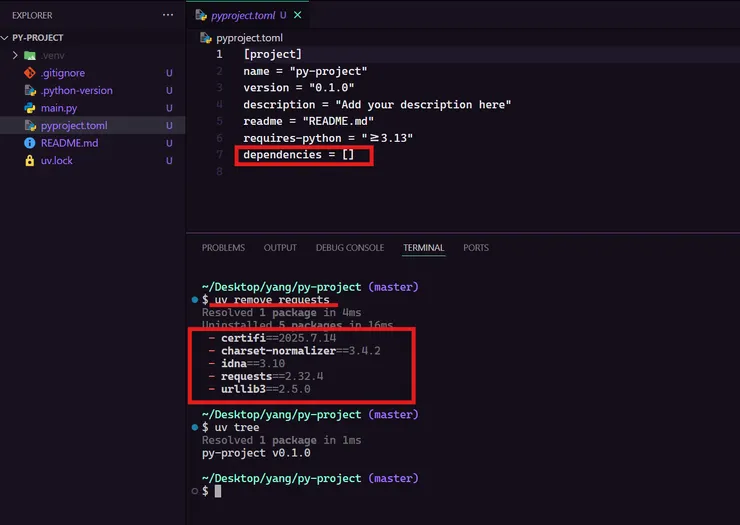Click line number 1 in the gutter
740x525 pixels.
tap(219, 54)
